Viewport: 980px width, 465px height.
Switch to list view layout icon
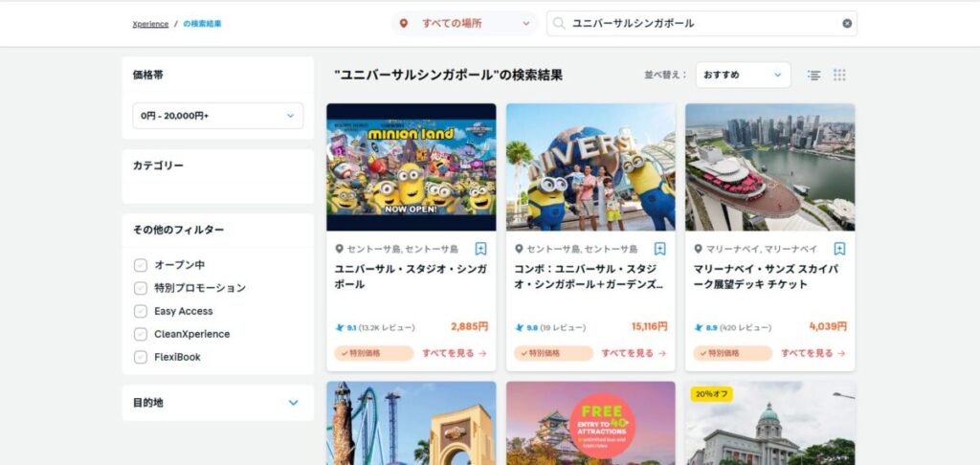(x=813, y=75)
